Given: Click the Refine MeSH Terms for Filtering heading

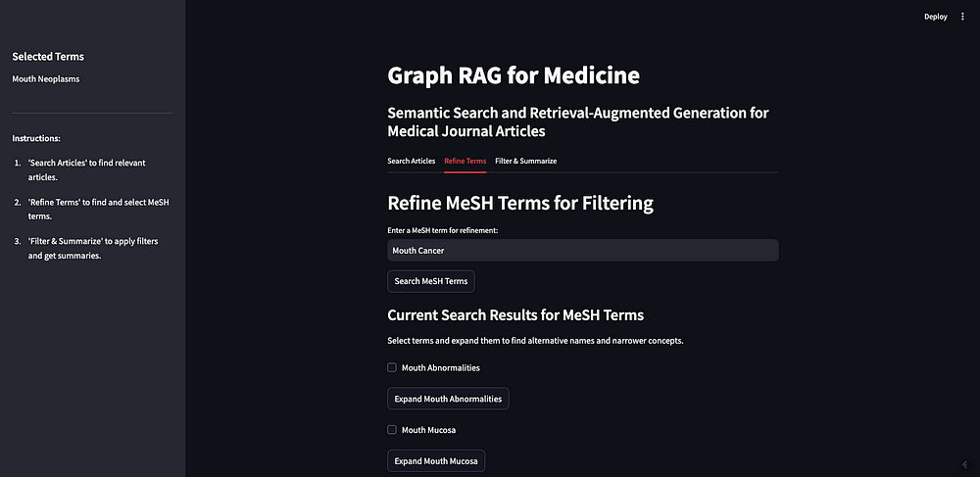Looking at the screenshot, I should [520, 204].
